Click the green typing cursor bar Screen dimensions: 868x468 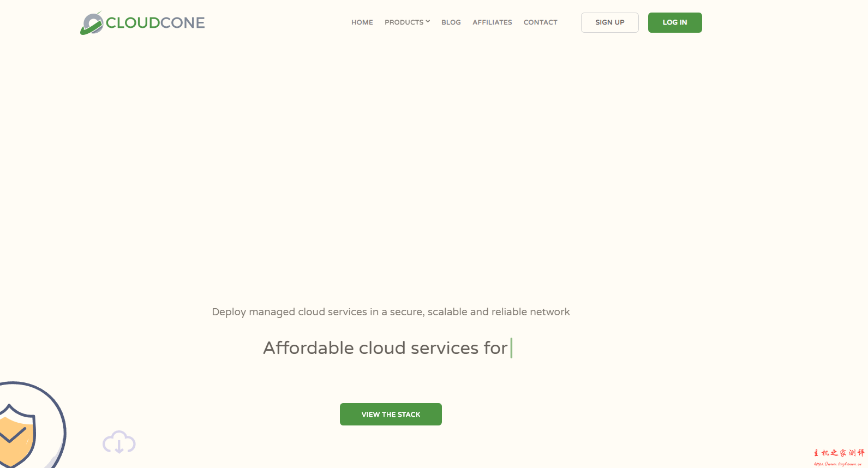511,348
